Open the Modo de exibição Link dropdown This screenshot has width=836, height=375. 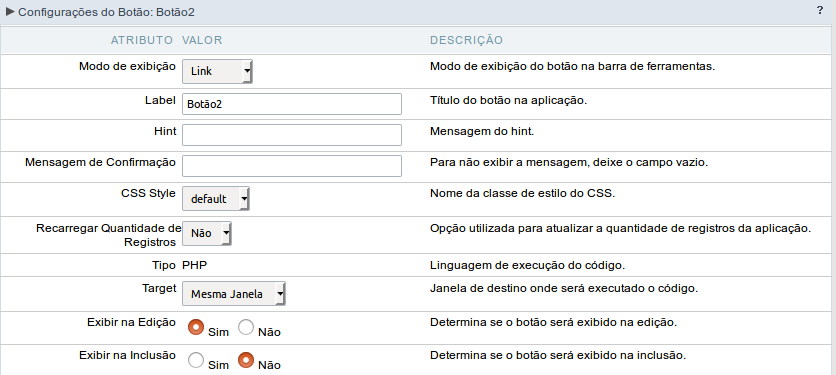pos(217,71)
